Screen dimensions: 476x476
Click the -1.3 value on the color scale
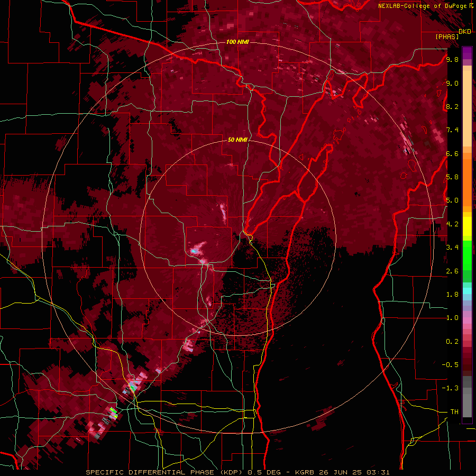pyautogui.click(x=450, y=388)
